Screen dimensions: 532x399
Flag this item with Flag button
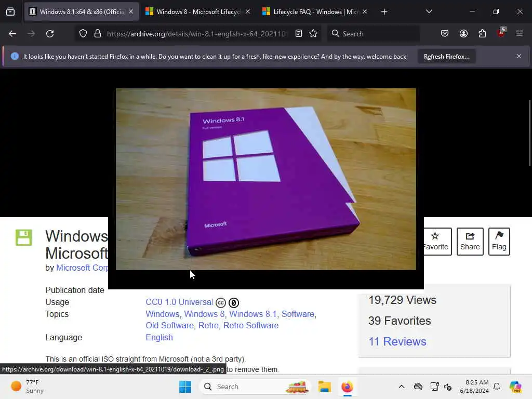499,241
